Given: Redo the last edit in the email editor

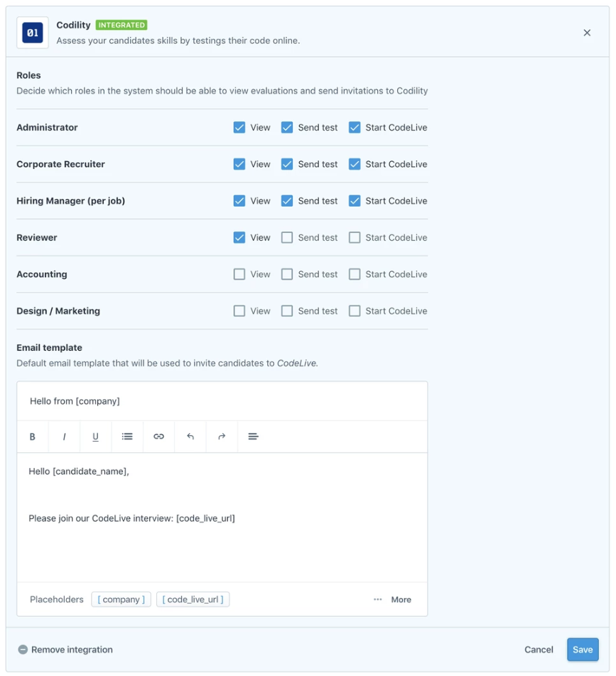Looking at the screenshot, I should click(221, 436).
